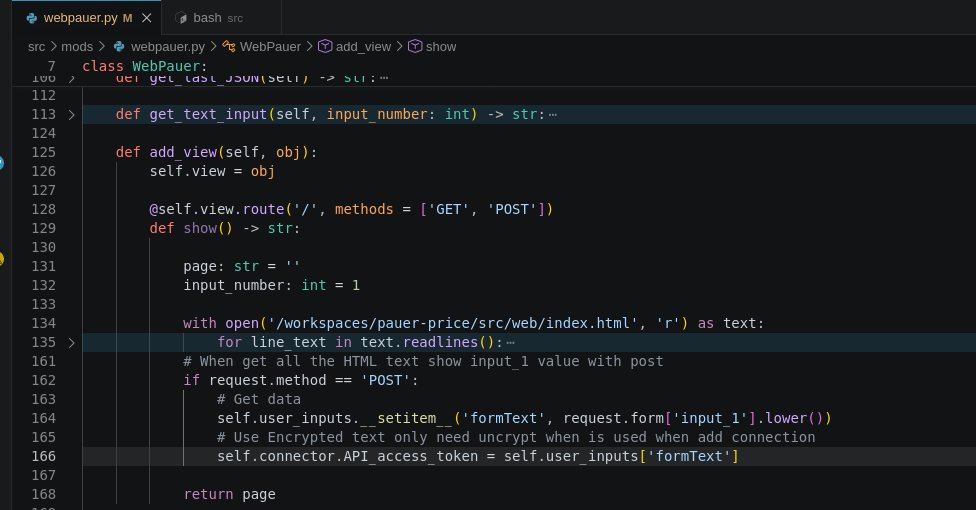Viewport: 976px width, 510px height.
Task: Select mods in the breadcrumb path
Action: (77, 47)
